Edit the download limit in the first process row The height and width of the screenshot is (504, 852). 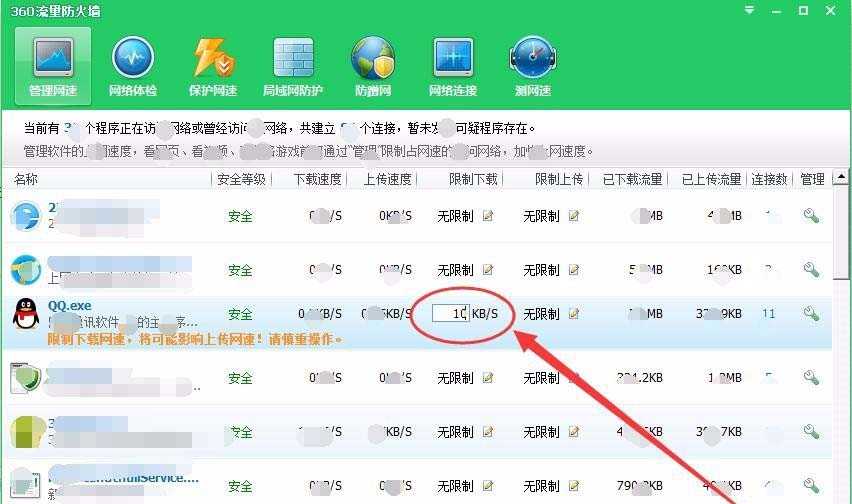tap(488, 216)
